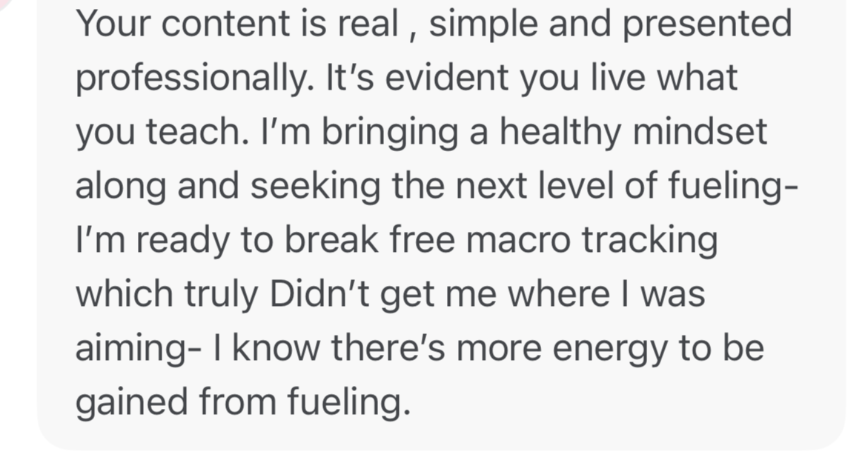Image resolution: width=868 pixels, height=460 pixels.
Task: Tap the phrase "you teach"
Action: [x=162, y=133]
